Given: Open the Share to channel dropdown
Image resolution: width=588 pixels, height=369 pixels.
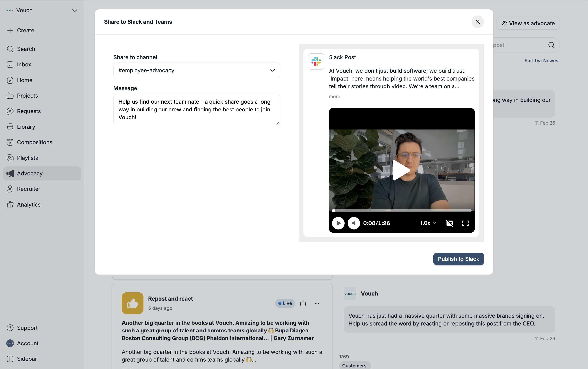Looking at the screenshot, I should point(196,71).
